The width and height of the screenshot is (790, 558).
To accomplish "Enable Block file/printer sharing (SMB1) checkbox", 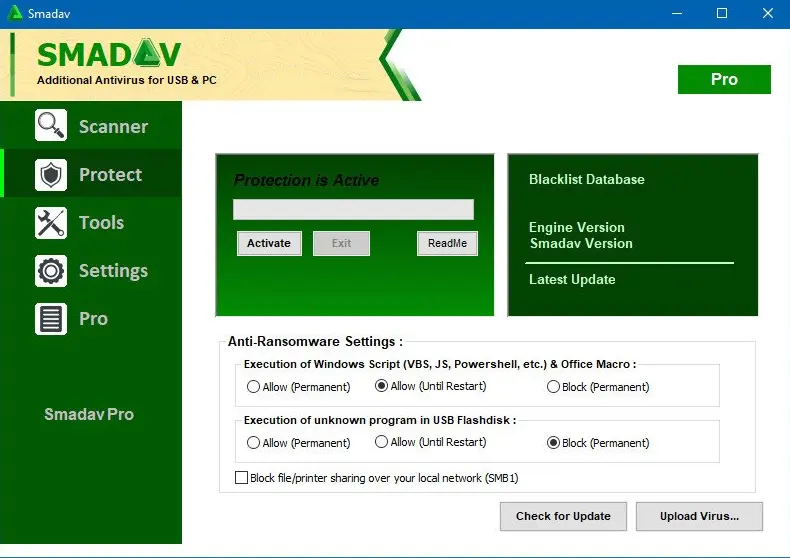I will (x=241, y=477).
